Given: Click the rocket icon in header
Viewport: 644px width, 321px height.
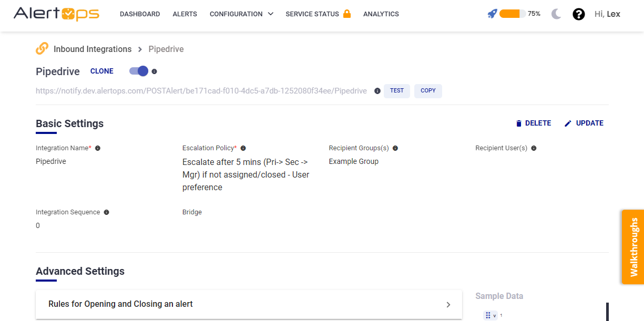Looking at the screenshot, I should pos(492,14).
